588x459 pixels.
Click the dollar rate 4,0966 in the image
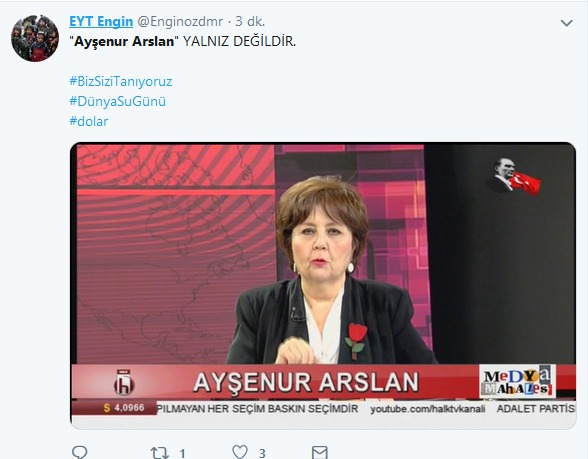[129, 408]
